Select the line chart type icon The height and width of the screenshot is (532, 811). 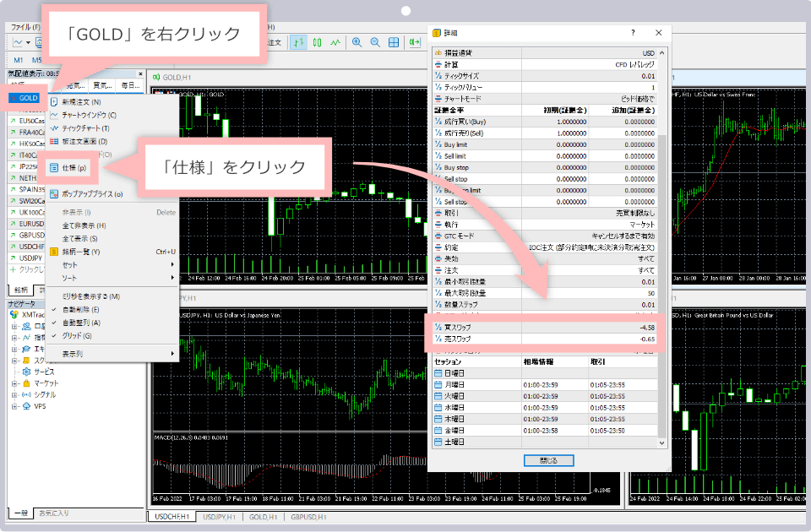pyautogui.click(x=336, y=42)
